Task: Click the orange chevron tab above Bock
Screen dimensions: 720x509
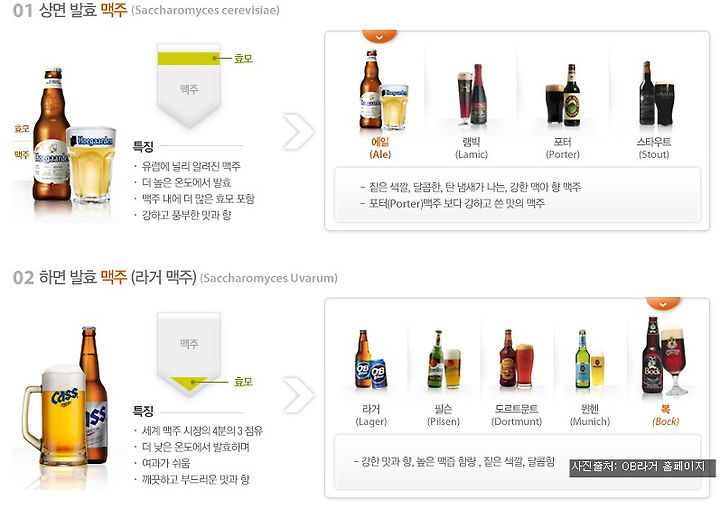Action: (663, 303)
